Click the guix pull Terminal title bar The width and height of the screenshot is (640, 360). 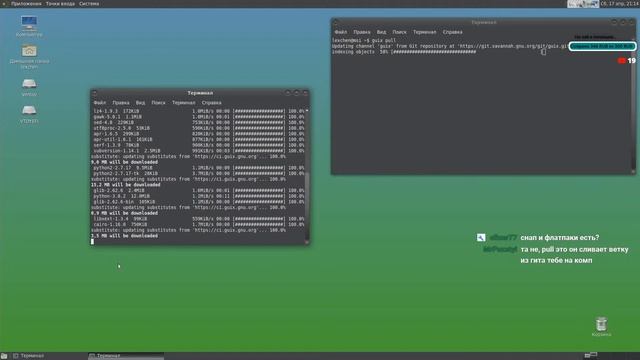point(484,22)
